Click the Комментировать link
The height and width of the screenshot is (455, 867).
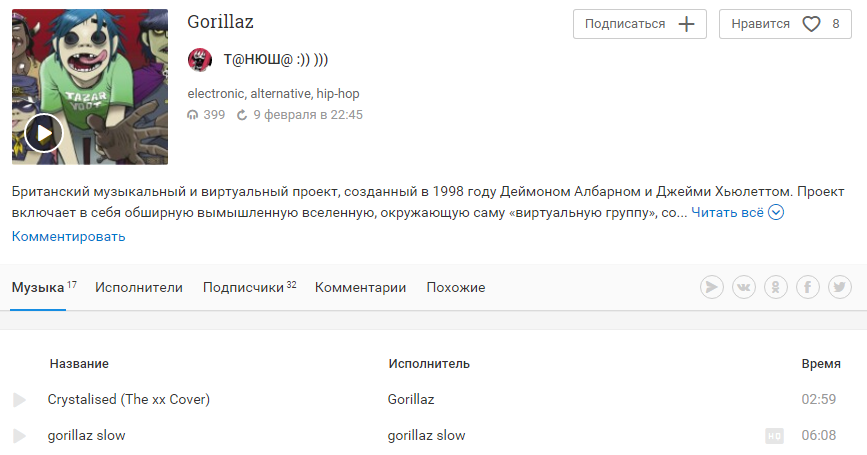tap(69, 237)
